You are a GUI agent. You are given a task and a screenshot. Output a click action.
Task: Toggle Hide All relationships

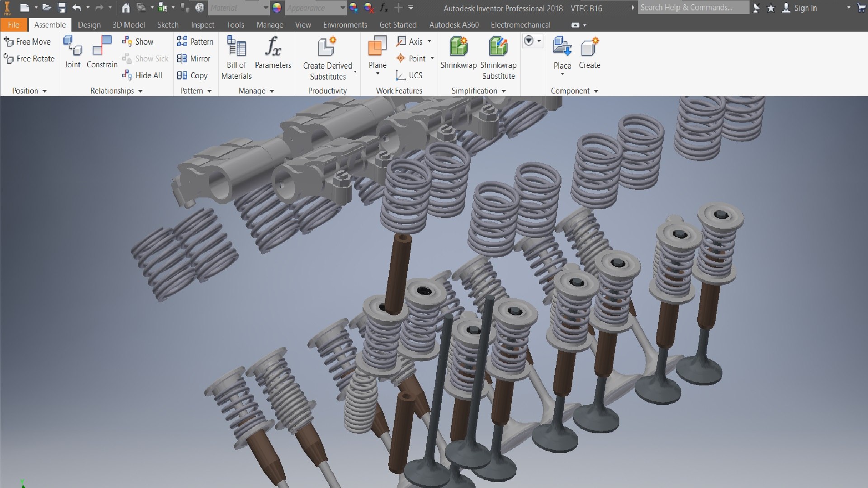pos(142,75)
